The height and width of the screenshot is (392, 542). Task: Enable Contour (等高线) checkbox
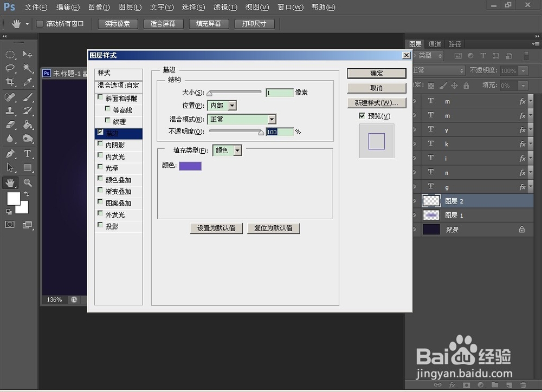[107, 109]
